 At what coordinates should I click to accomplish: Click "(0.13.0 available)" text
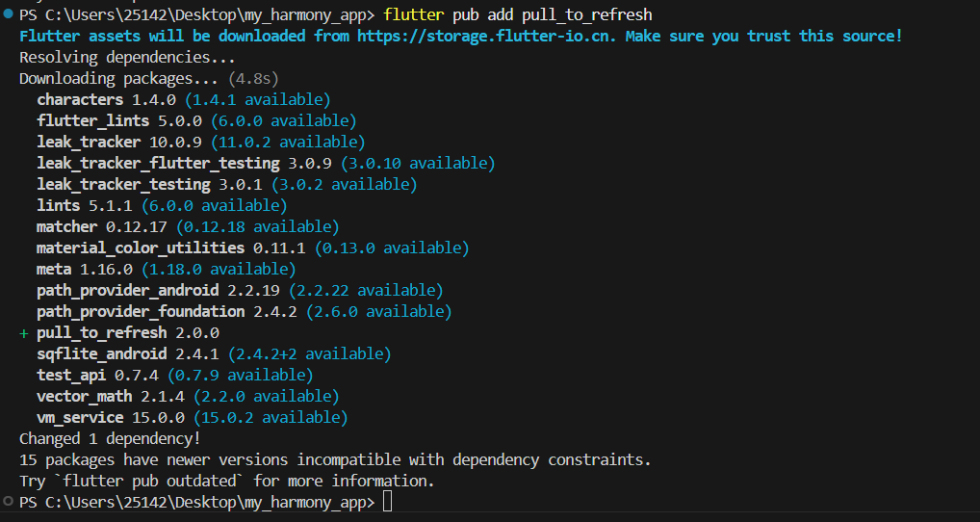(392, 248)
